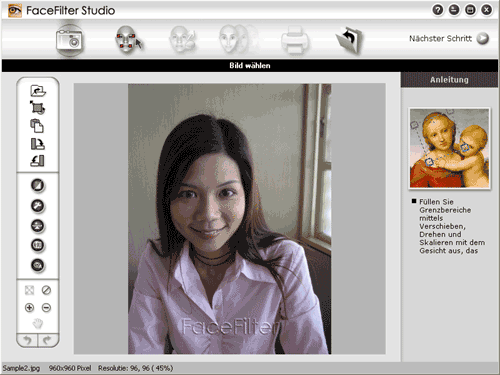500x375 pixels.
Task: Click the copy pages icon in sidebar
Action: [x=37, y=126]
